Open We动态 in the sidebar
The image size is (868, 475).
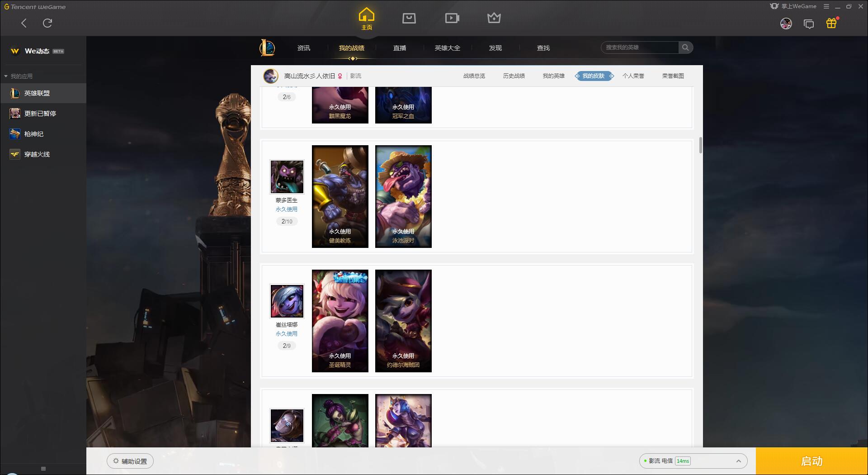coord(37,51)
